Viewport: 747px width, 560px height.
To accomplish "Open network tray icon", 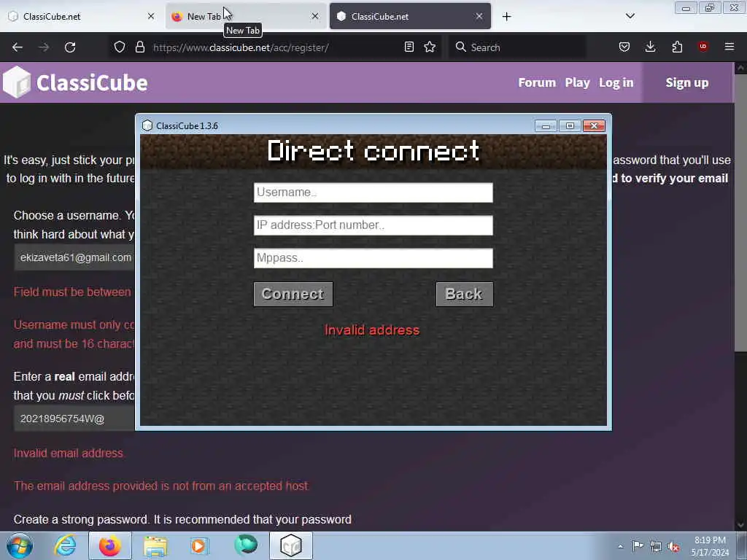I will (x=656, y=546).
